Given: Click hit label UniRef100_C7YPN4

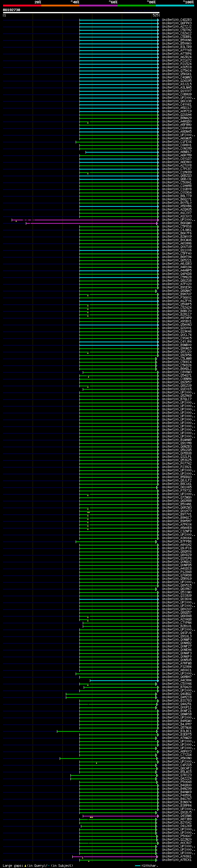Looking at the screenshot, I should coord(177,623).
